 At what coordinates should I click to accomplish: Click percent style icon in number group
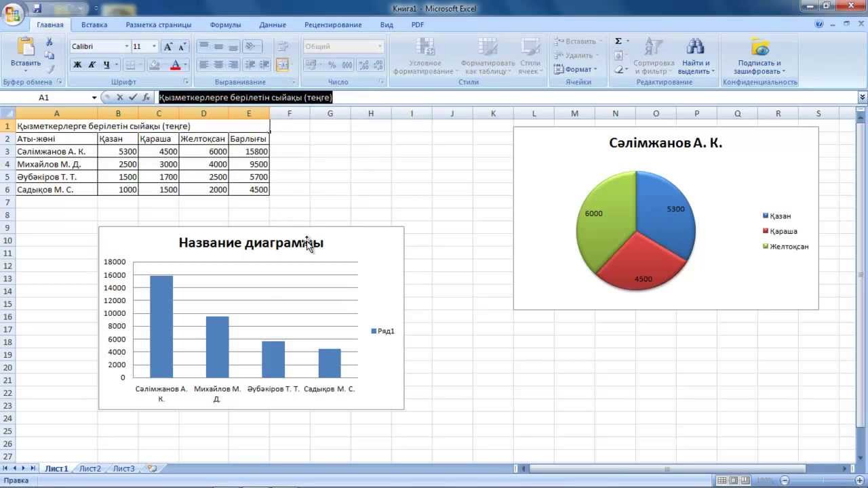(x=332, y=65)
